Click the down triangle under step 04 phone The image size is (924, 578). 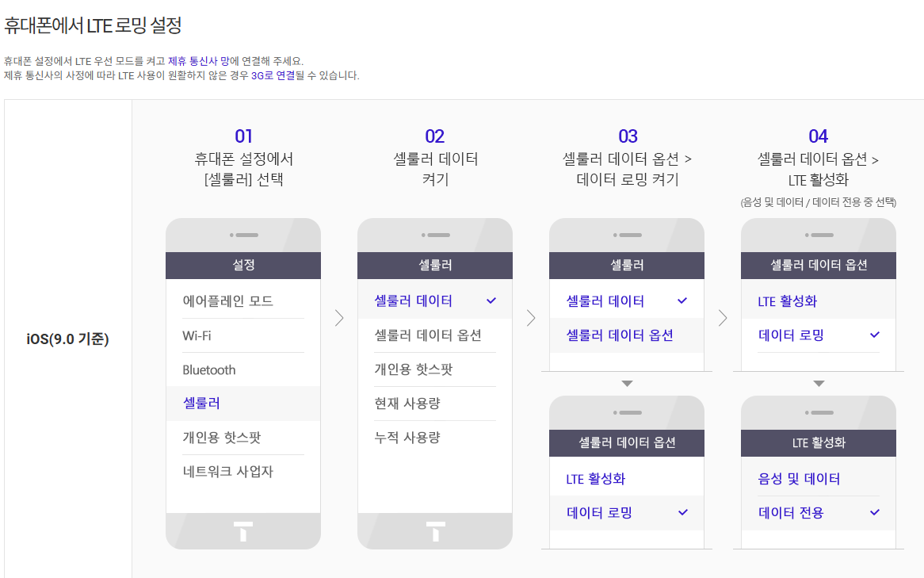[x=819, y=384]
